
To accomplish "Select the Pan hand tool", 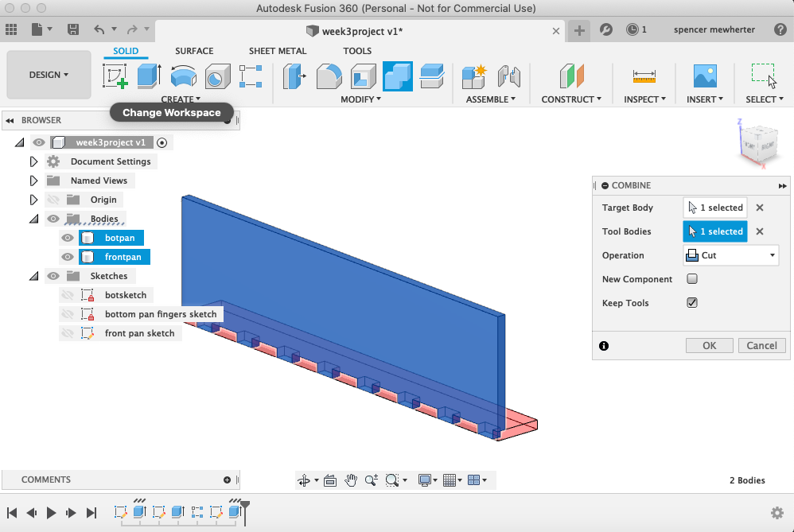I will [x=350, y=480].
